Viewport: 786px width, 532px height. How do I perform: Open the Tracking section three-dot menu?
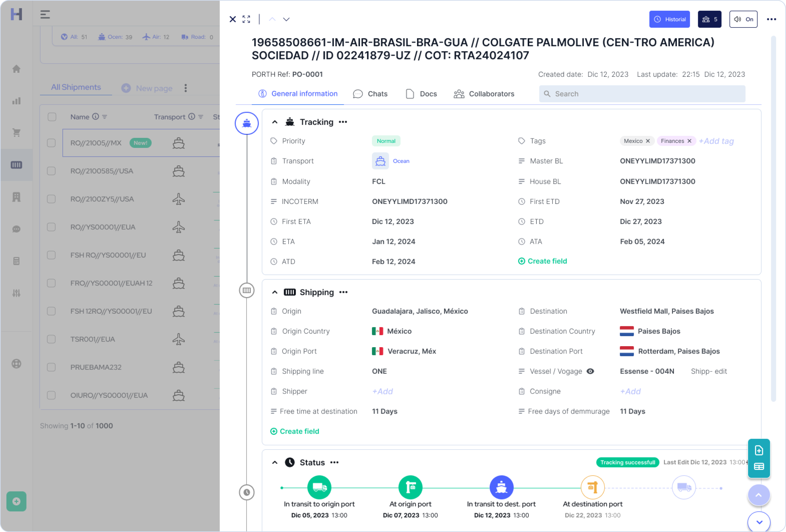tap(343, 122)
